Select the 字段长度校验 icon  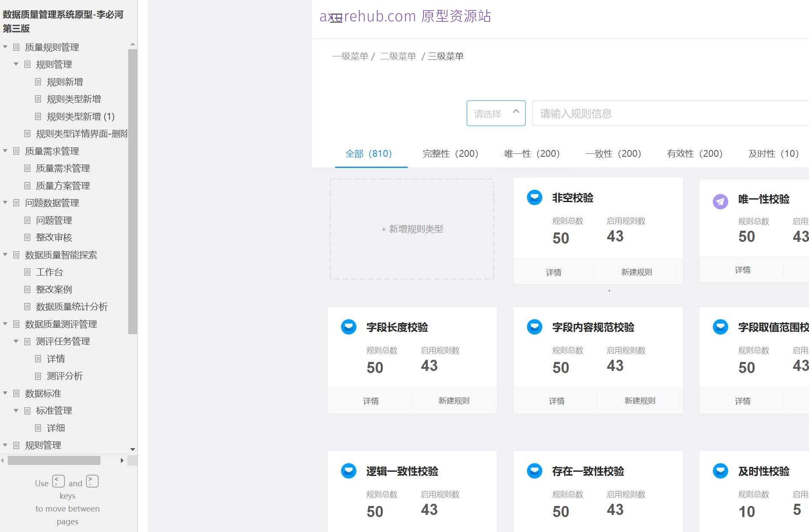click(349, 326)
